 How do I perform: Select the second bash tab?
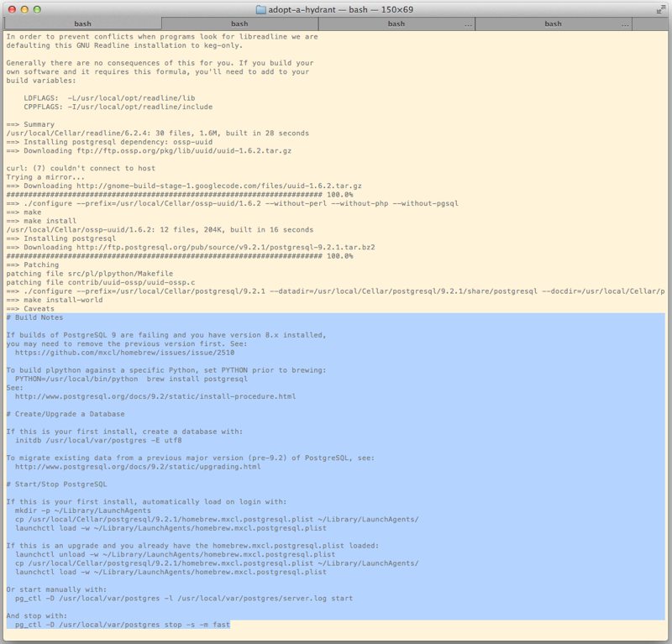click(x=239, y=24)
